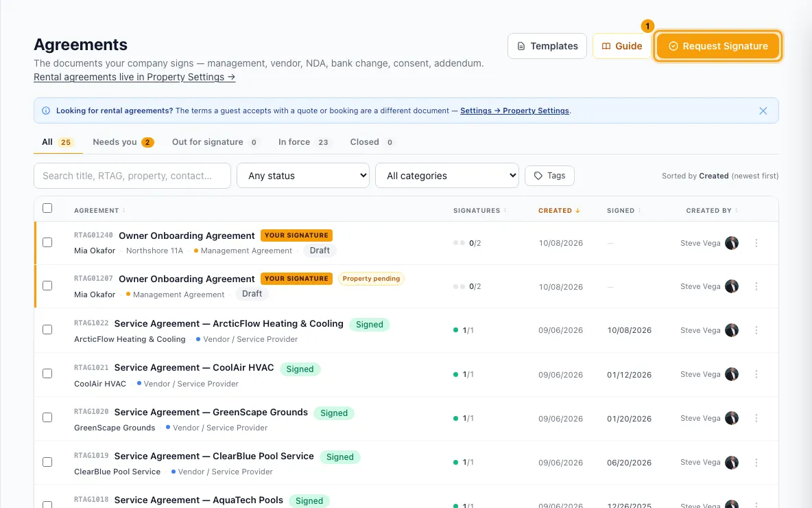Click signed date 10/08/2026 in ArcticFlow row

629,330
